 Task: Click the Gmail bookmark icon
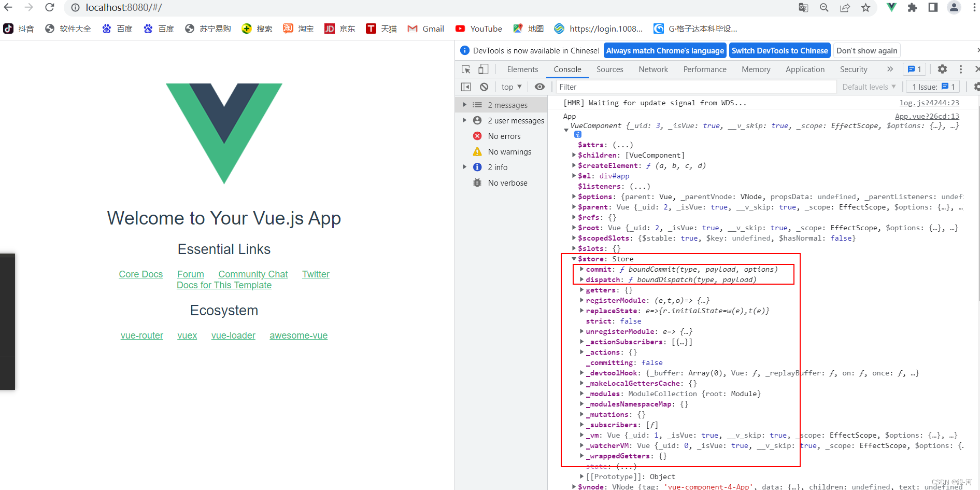pos(412,29)
